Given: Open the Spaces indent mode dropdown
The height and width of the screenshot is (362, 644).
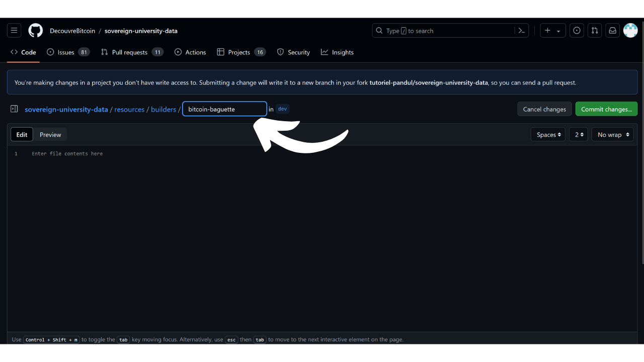Looking at the screenshot, I should click(548, 135).
